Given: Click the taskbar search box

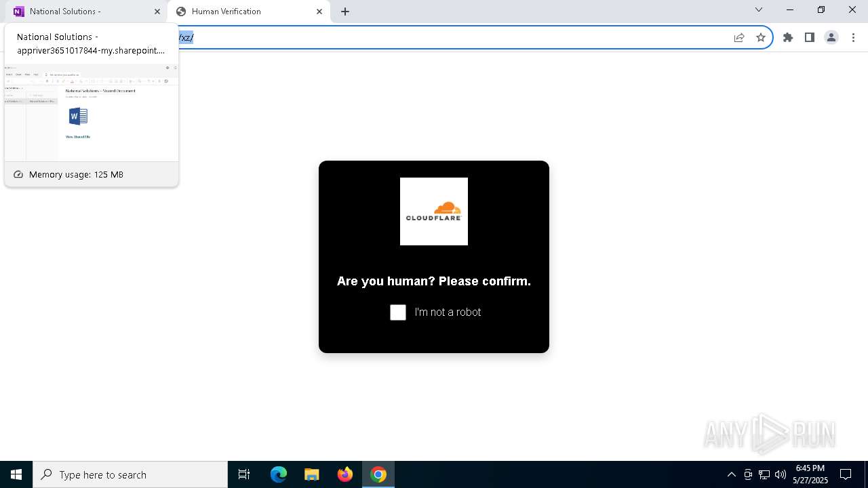Looking at the screenshot, I should pos(130,474).
